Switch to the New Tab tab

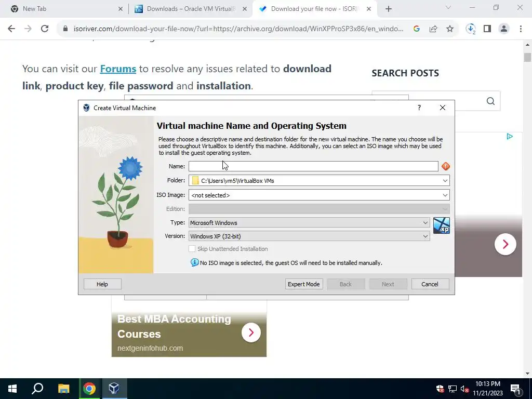pyautogui.click(x=64, y=9)
